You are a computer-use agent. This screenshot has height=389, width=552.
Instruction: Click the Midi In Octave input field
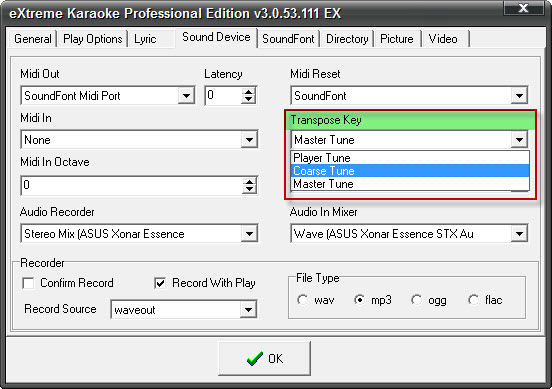(132, 186)
